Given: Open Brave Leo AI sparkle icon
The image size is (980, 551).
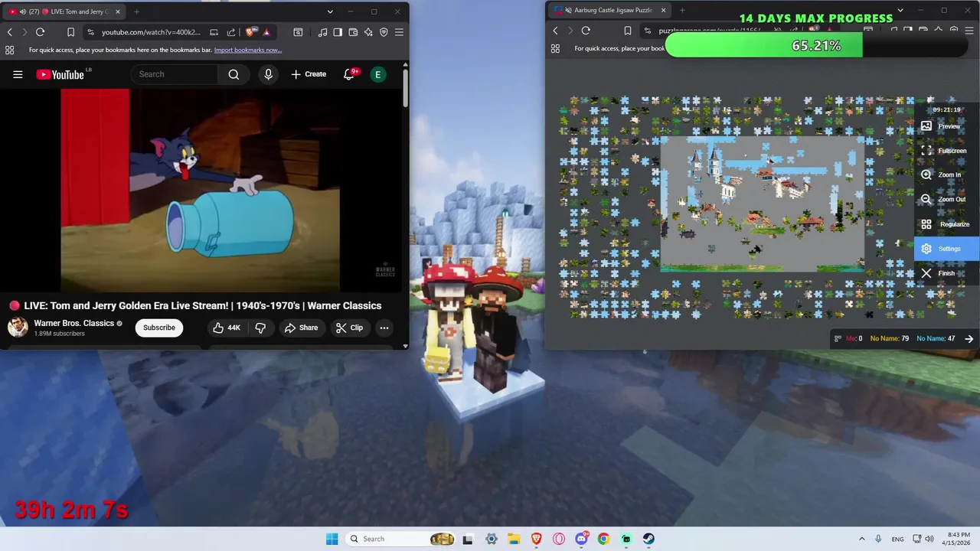Looking at the screenshot, I should tap(368, 32).
